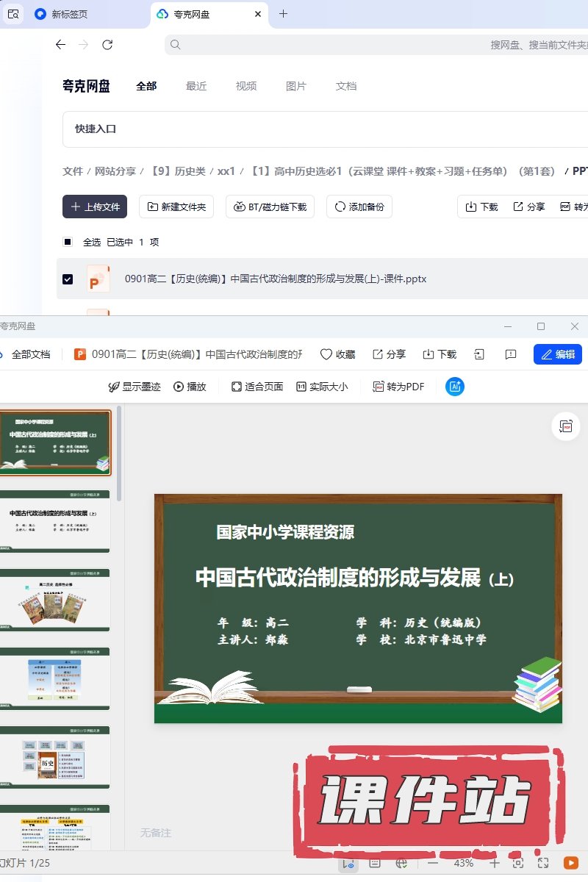Click the fit-to-window icon beside zoom

[518, 863]
